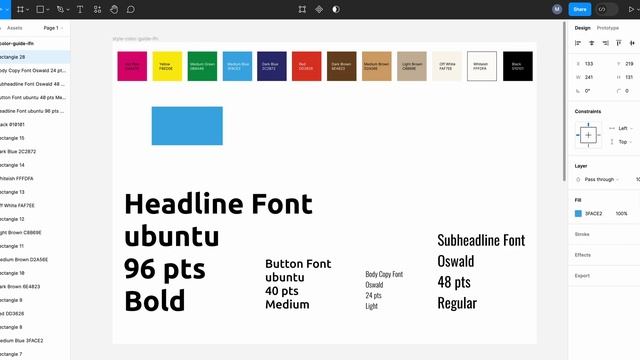The width and height of the screenshot is (640, 360).
Task: Click the Stroke section header
Action: (x=582, y=234)
